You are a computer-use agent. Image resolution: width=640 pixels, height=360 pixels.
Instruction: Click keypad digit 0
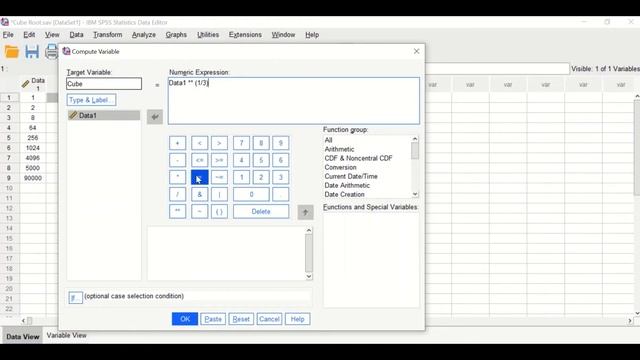click(x=251, y=195)
